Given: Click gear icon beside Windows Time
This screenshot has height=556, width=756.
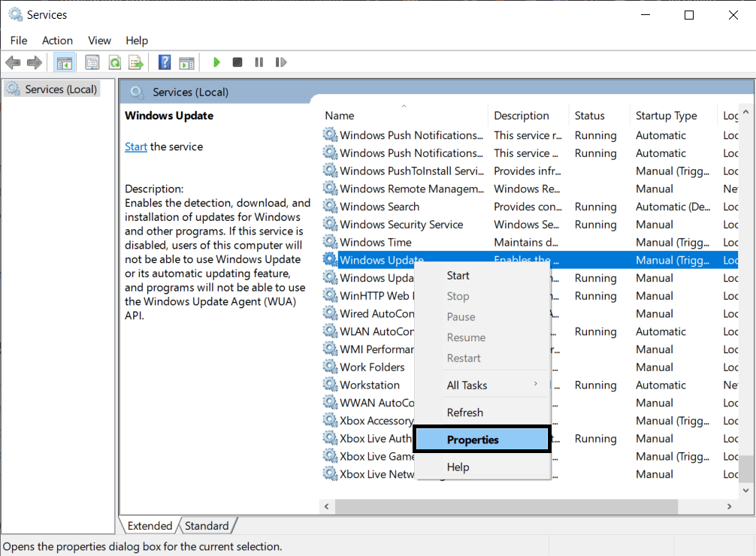Looking at the screenshot, I should pyautogui.click(x=330, y=242).
